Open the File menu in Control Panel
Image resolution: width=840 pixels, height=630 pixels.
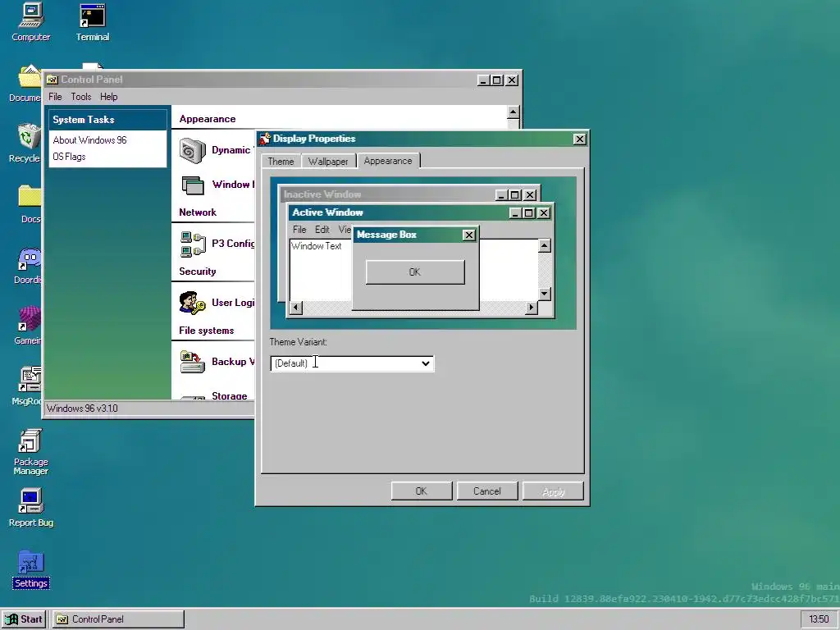click(55, 97)
